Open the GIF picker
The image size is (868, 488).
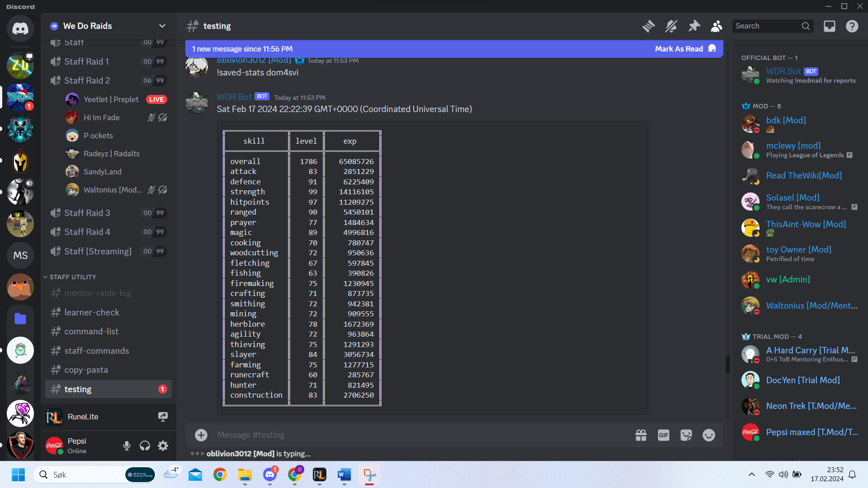pyautogui.click(x=664, y=435)
